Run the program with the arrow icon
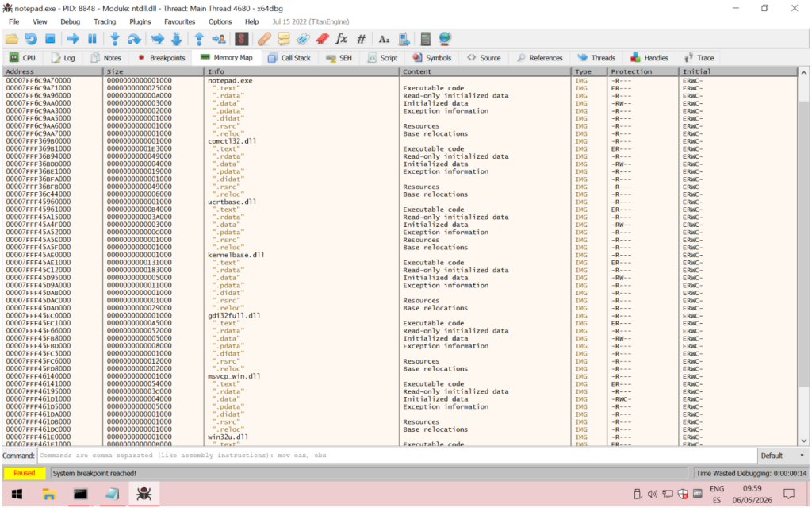Viewport: 812px width, 508px height. tap(73, 39)
